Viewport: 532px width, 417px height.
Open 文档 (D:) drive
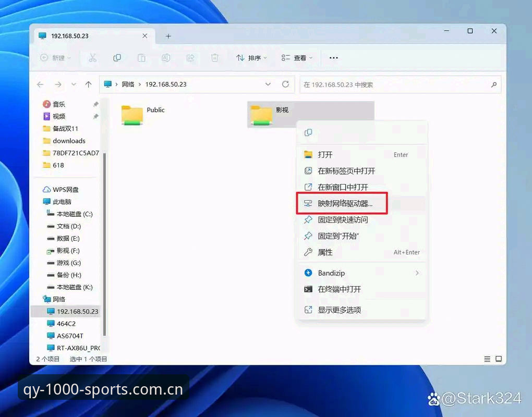tap(64, 226)
